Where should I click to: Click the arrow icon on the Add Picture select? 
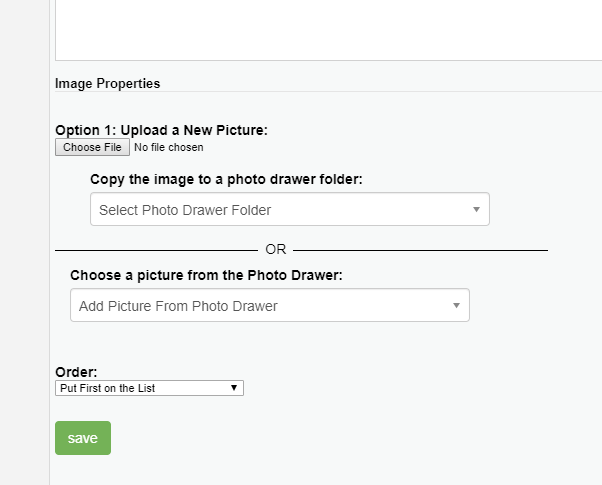pyautogui.click(x=456, y=306)
